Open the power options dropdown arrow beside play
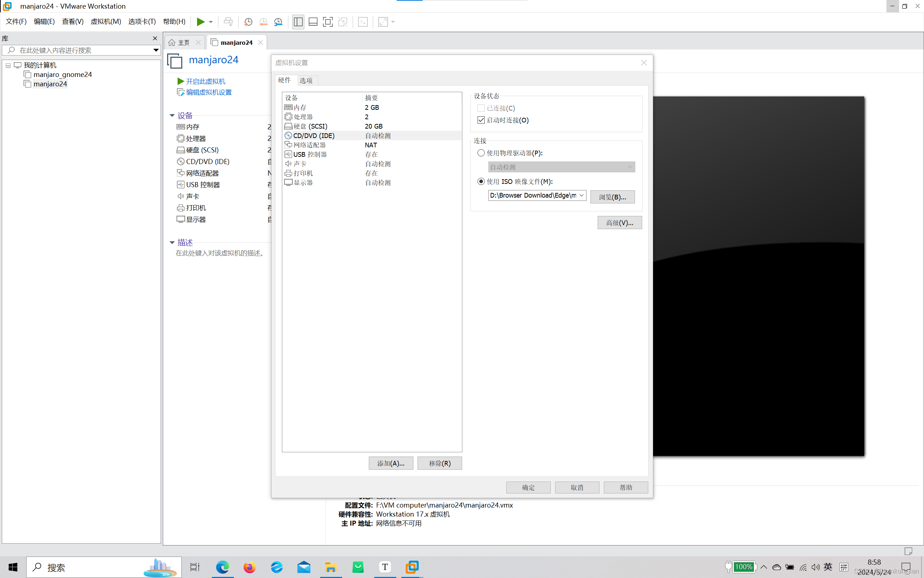924x578 pixels. pyautogui.click(x=211, y=22)
